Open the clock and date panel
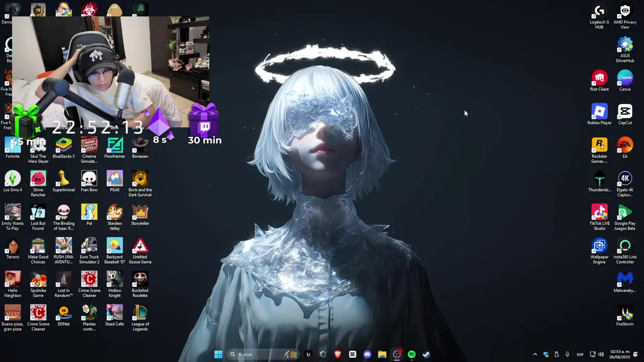The image size is (644, 362). click(620, 354)
